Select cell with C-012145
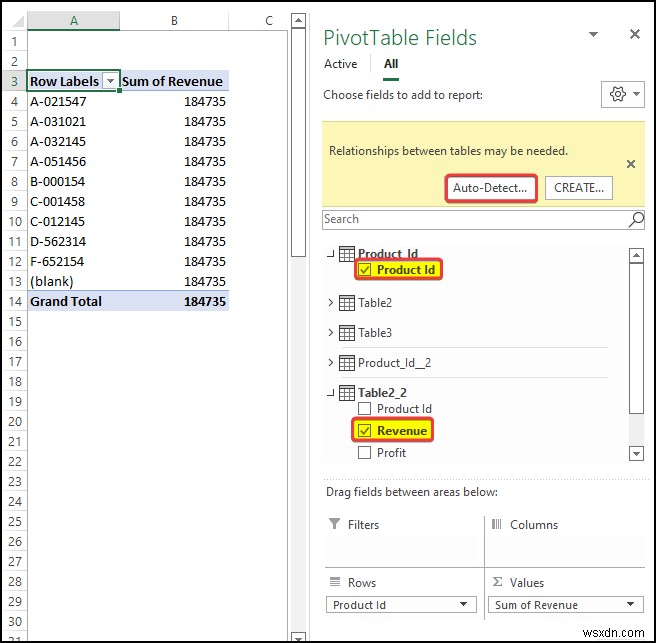This screenshot has width=656, height=643. pyautogui.click(x=74, y=221)
